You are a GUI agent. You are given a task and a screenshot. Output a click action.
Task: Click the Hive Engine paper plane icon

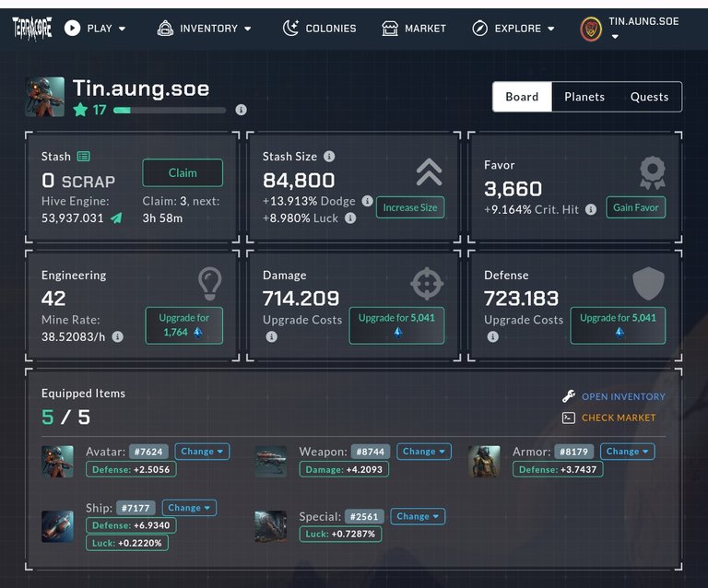point(116,218)
